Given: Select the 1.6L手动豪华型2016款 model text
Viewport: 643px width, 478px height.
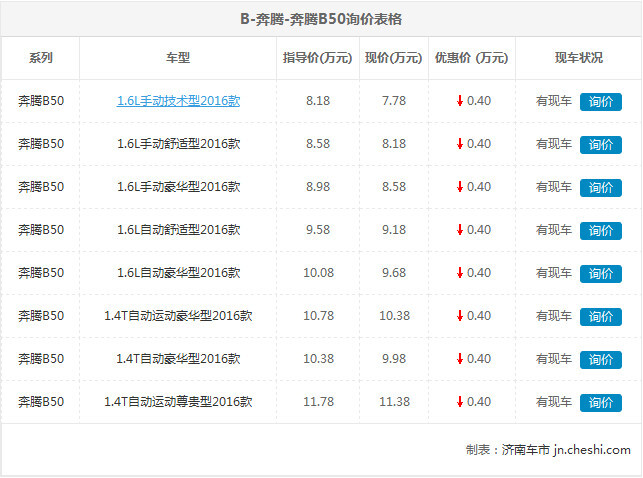Looking at the screenshot, I should (x=178, y=187).
